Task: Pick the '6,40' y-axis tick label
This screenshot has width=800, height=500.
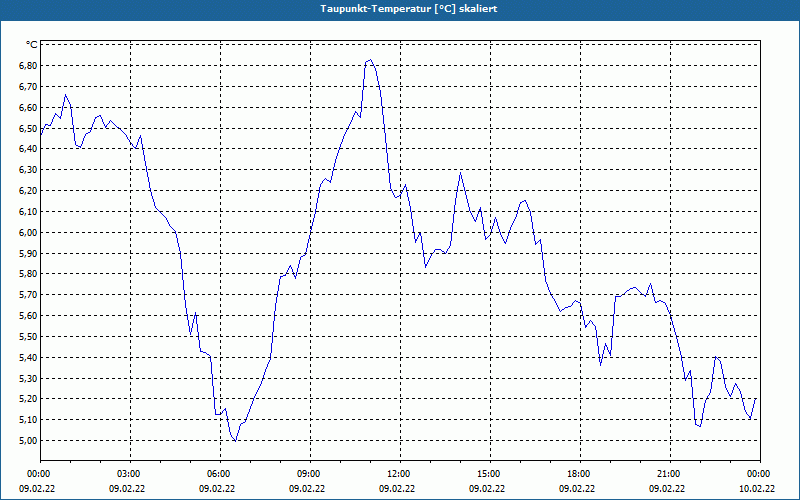Action: pos(28,149)
